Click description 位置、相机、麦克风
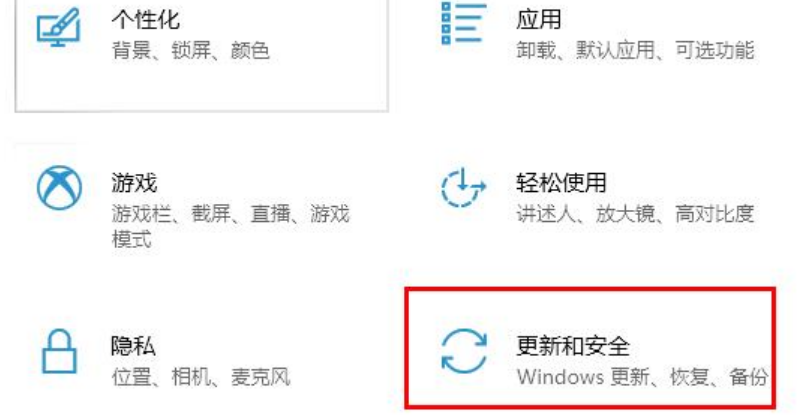Viewport: 797px width, 418px height. [201, 377]
